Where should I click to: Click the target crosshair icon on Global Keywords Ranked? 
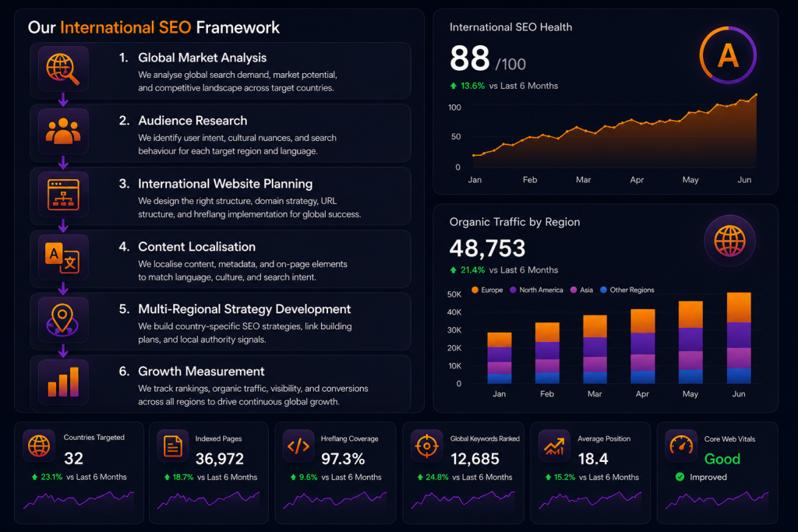(426, 446)
